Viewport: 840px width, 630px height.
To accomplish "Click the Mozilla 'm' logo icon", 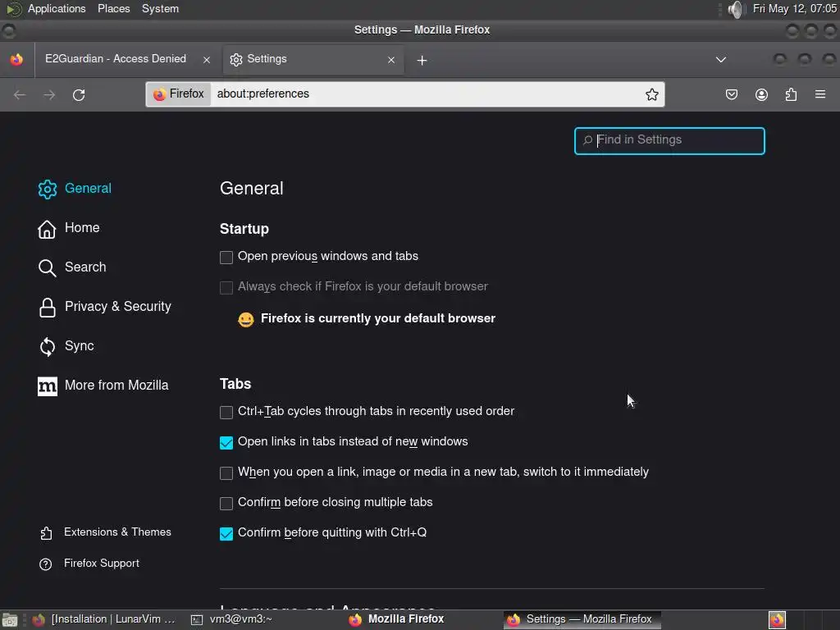I will pos(47,386).
